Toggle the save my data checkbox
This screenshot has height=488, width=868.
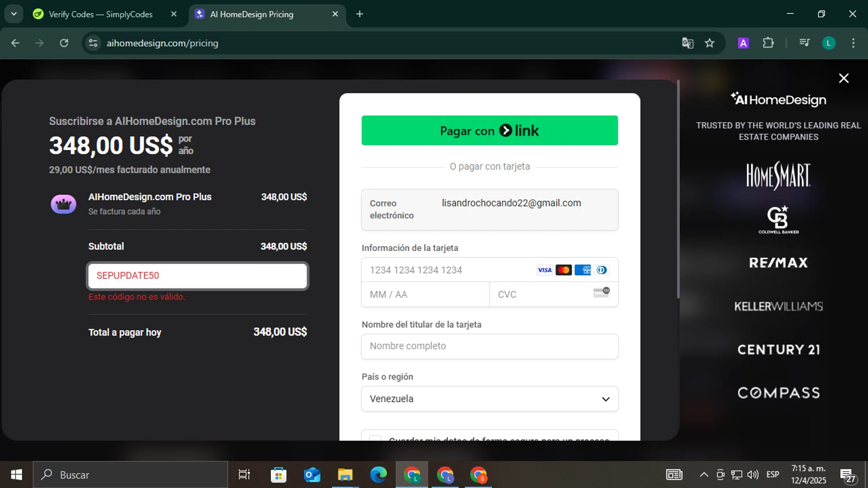tap(376, 439)
